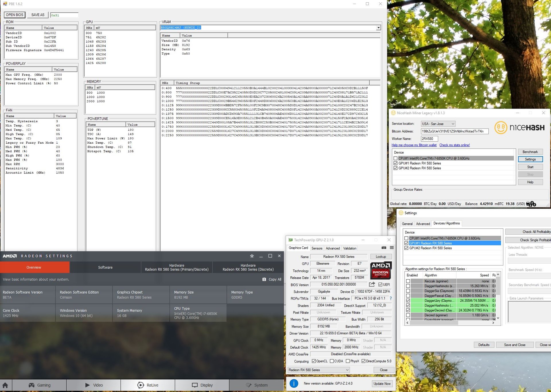Open GPU-Z Radeon RX 580 Series selector
This screenshot has height=392, width=551.
pos(319,370)
